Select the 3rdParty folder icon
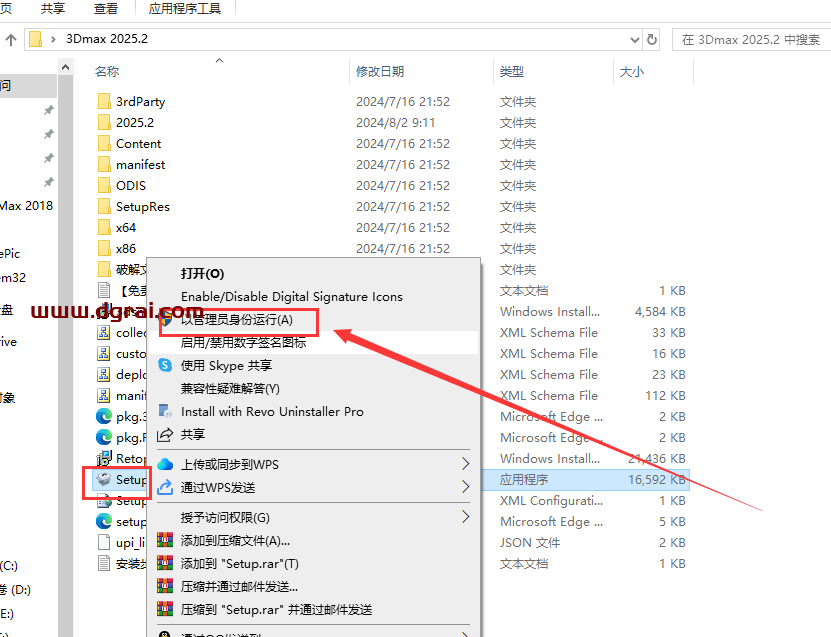831x637 pixels. pos(104,101)
